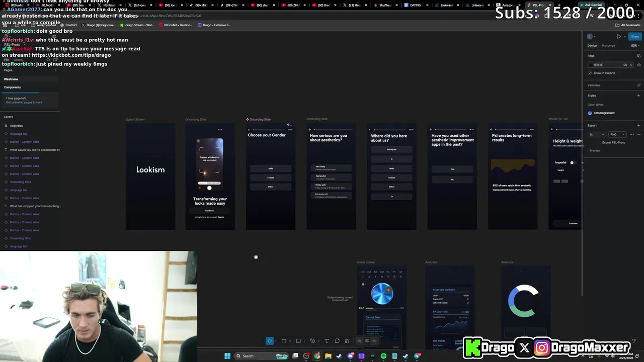Switch to Draw mode in the toolbar
This screenshot has width=644, height=362.
tap(359, 341)
